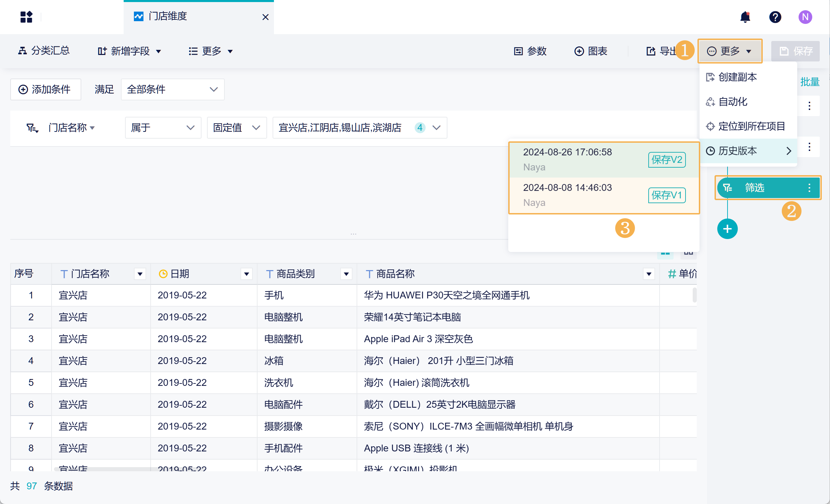The width and height of the screenshot is (830, 504).
Task: Click the 保存 button
Action: click(x=796, y=51)
